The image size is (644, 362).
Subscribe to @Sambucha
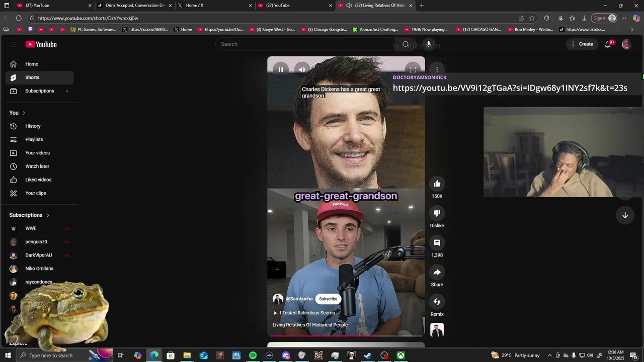pyautogui.click(x=328, y=299)
